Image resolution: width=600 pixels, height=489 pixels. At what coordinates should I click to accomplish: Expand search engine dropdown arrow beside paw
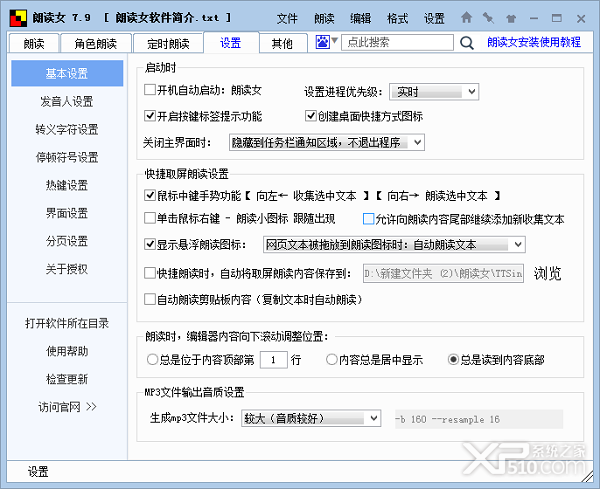(334, 40)
